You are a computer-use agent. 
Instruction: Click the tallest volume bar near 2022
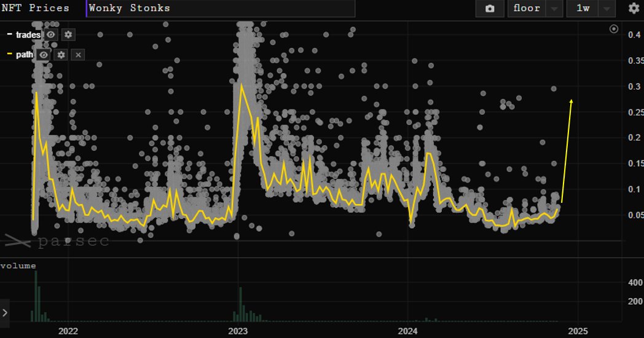pos(36,296)
